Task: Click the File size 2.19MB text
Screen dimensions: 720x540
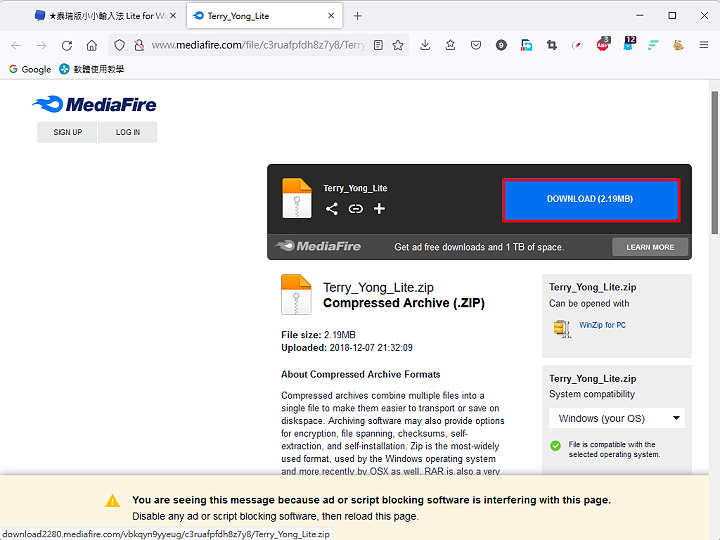Action: [x=318, y=335]
